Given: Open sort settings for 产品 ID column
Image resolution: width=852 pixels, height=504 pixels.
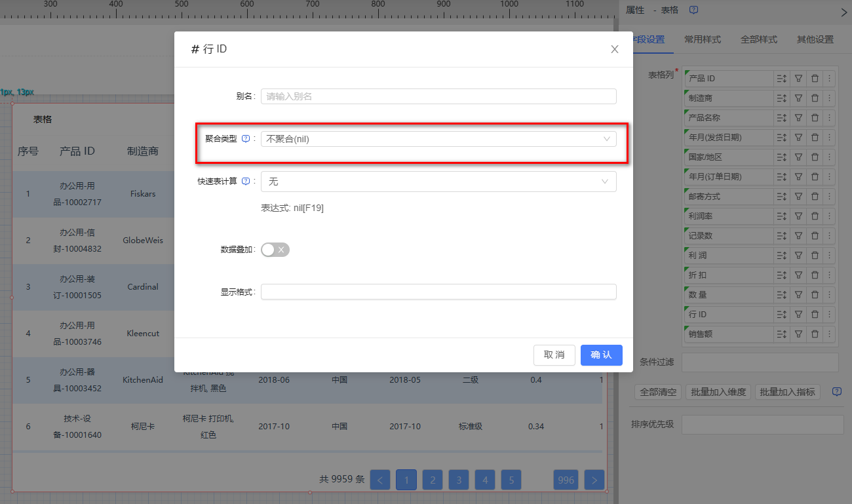Looking at the screenshot, I should pyautogui.click(x=781, y=79).
